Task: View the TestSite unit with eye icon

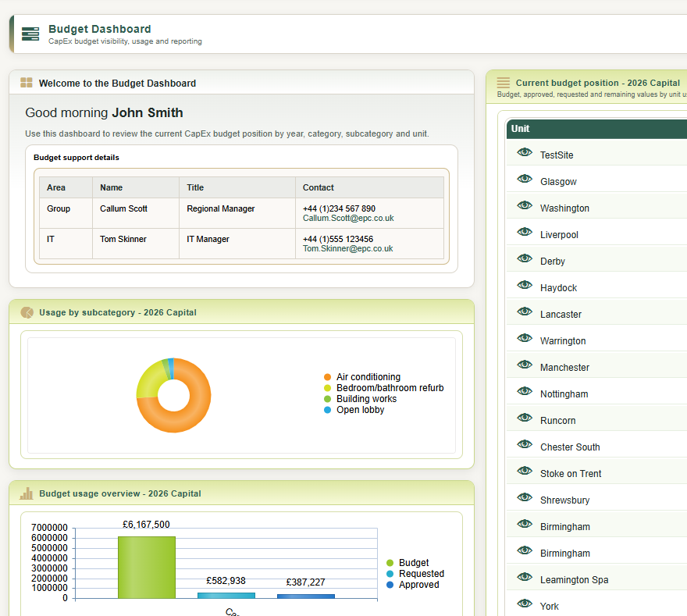Action: tap(525, 152)
